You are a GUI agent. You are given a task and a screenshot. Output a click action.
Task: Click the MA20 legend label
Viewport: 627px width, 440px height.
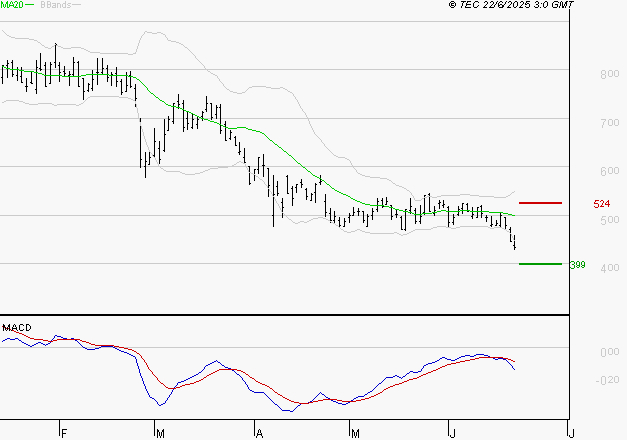tap(12, 5)
